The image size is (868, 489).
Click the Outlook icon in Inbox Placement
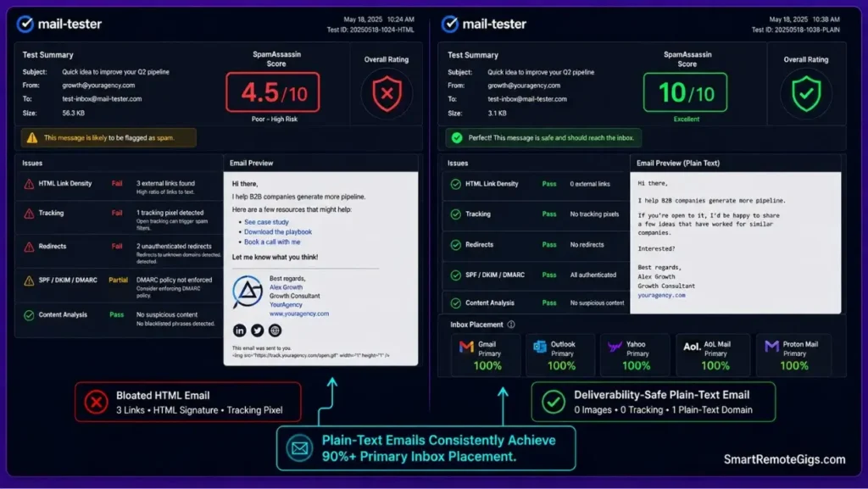pos(539,347)
